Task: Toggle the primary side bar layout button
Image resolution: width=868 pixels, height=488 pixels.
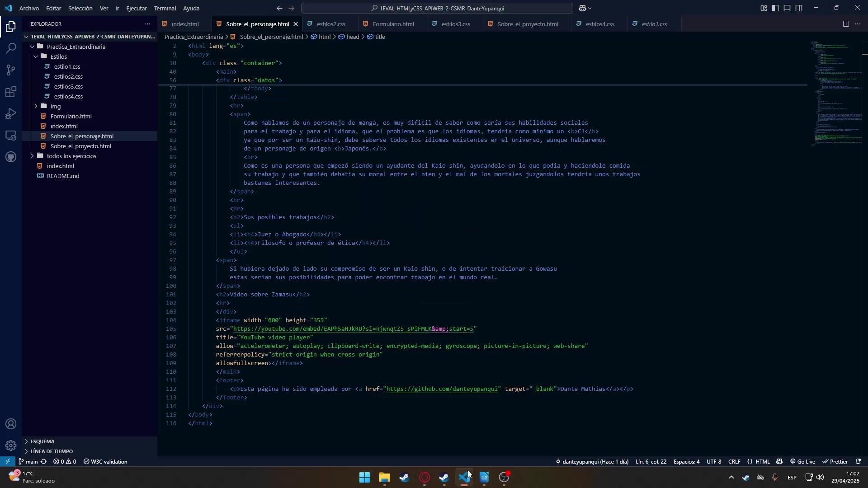Action: [775, 8]
